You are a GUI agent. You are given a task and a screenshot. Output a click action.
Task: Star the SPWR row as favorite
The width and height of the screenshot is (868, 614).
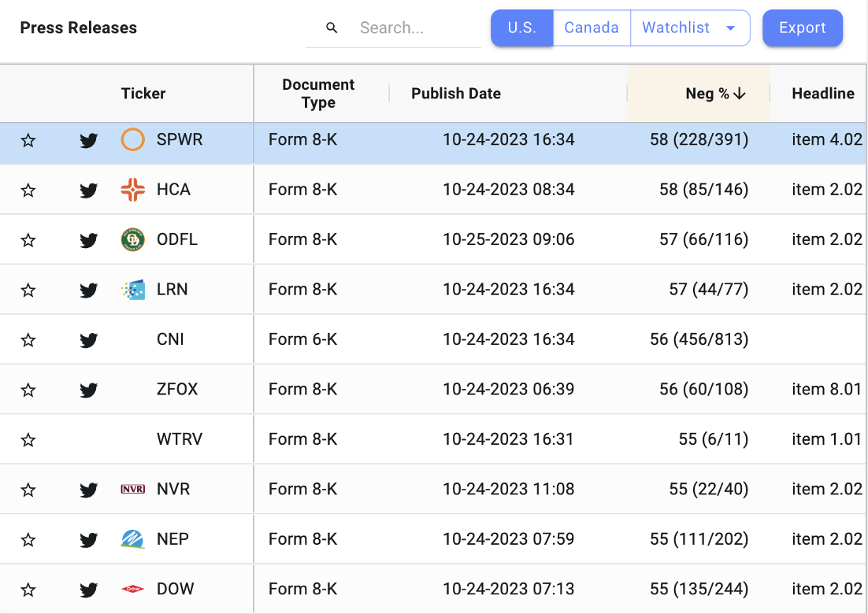(28, 141)
